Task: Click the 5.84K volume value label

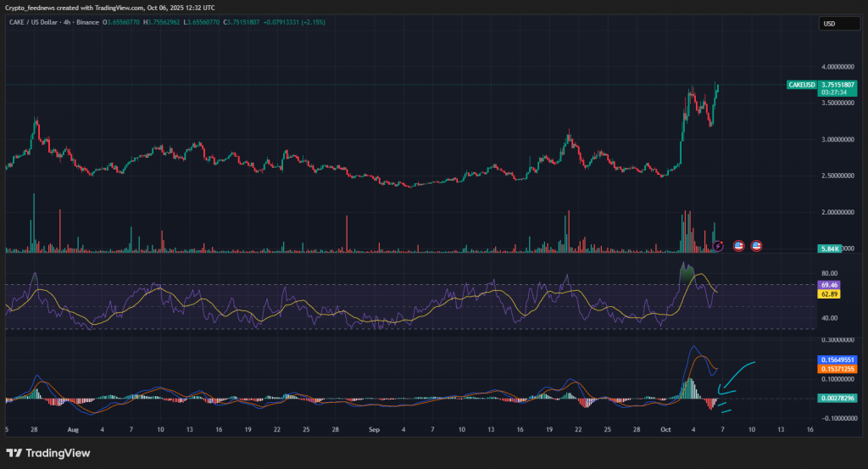Action: (828, 248)
